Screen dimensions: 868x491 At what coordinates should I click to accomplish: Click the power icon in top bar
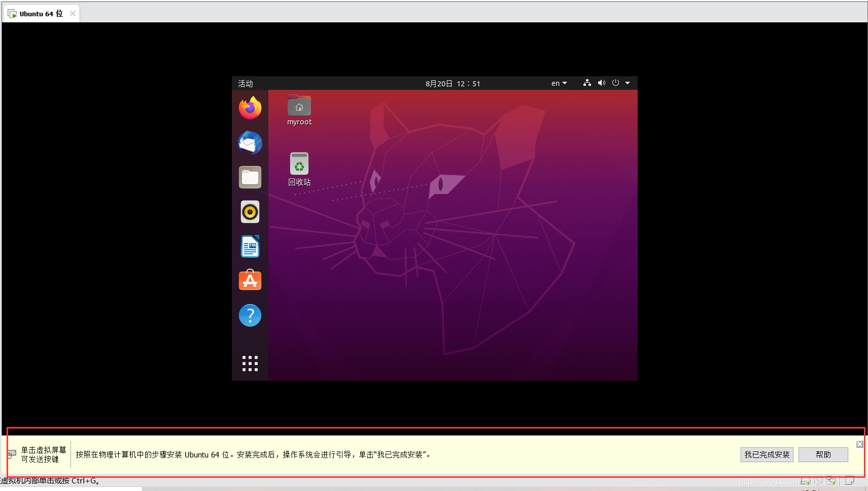click(615, 83)
